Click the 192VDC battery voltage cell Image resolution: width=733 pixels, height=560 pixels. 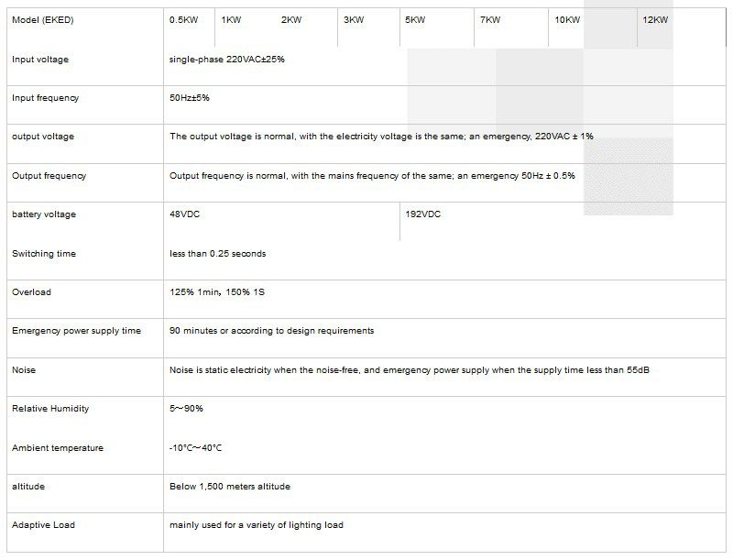422,214
